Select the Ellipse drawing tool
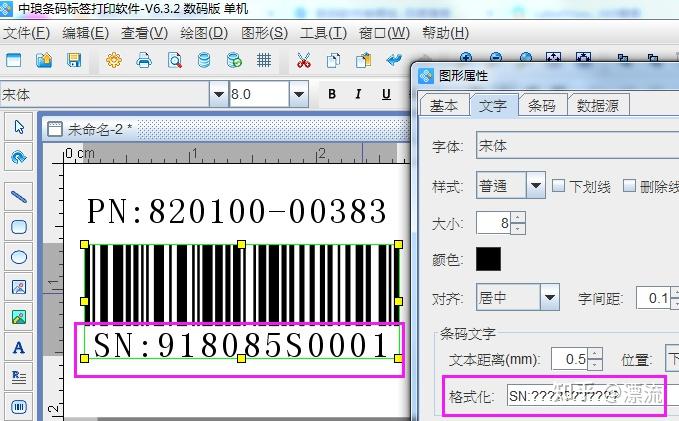679x421 pixels. pos(19,257)
